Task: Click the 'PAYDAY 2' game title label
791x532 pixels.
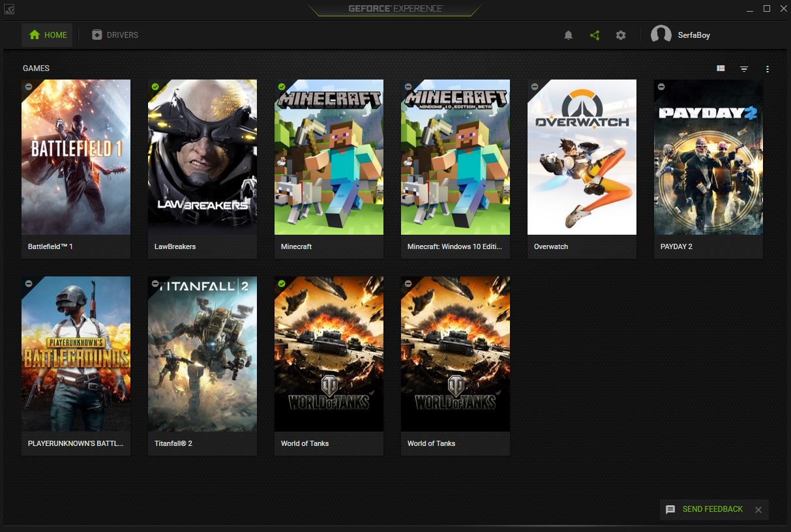Action: [676, 247]
